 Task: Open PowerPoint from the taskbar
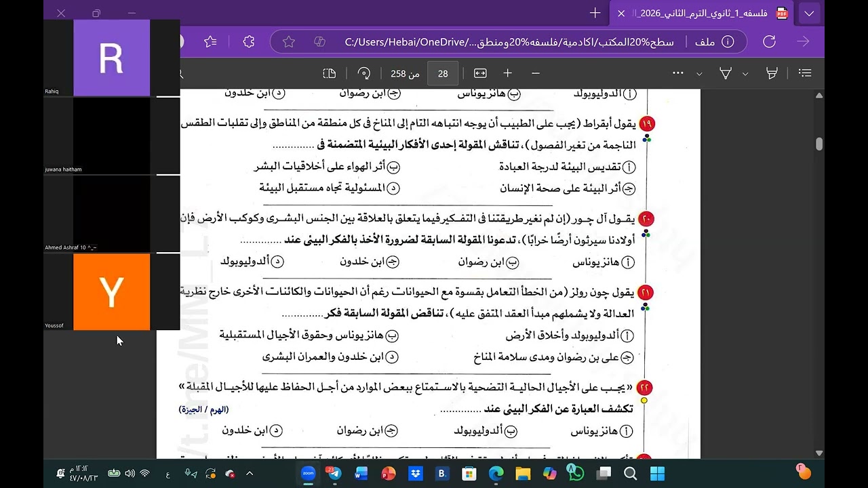388,473
